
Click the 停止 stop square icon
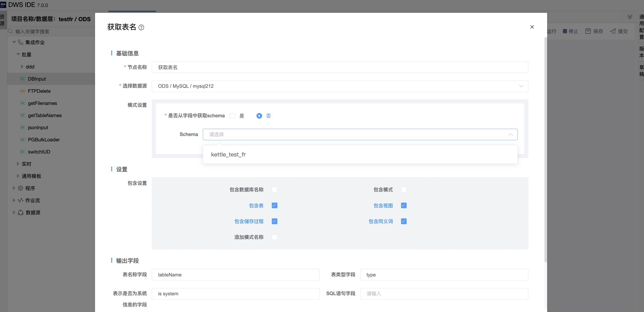565,31
